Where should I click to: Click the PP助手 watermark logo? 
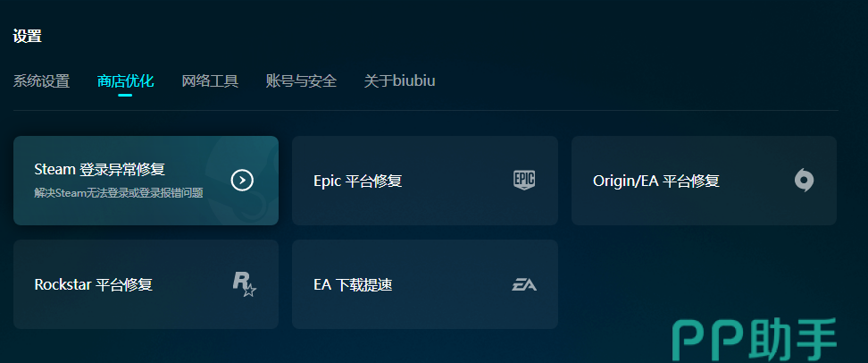tap(755, 341)
